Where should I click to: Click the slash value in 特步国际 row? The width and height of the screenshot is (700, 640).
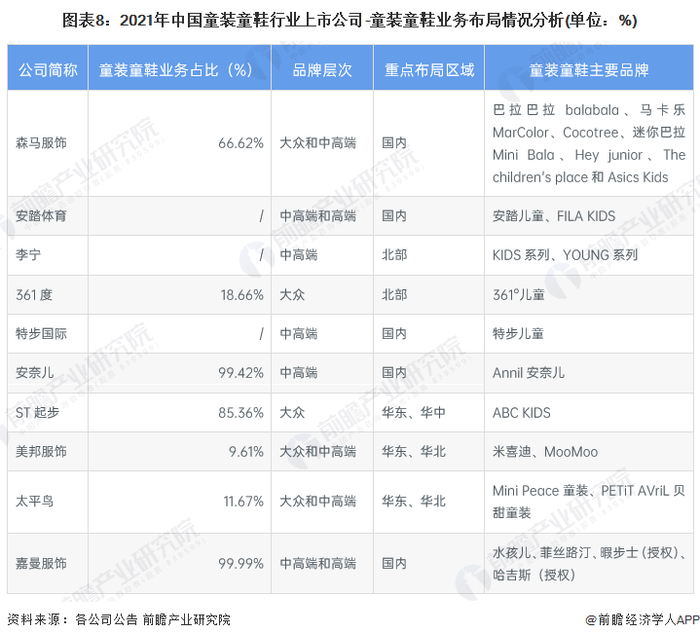pos(262,333)
